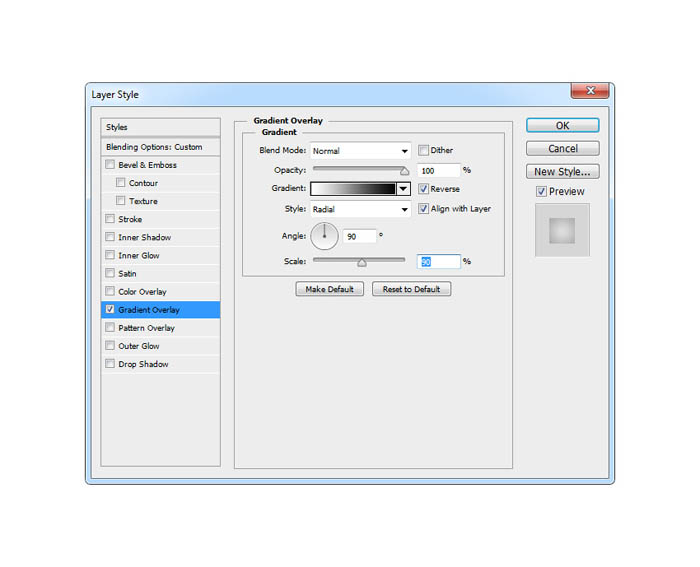This screenshot has width=700, height=567.
Task: Click Reset to Default
Action: [x=411, y=289]
